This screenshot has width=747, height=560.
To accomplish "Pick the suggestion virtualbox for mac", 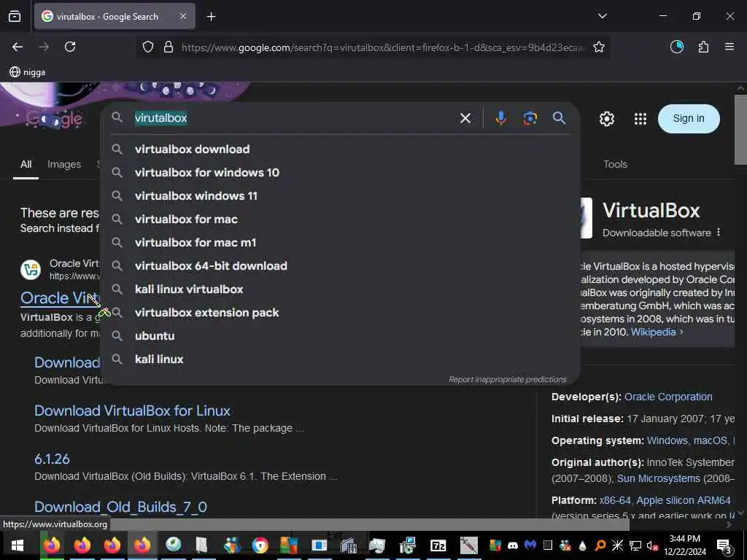I will click(340, 219).
